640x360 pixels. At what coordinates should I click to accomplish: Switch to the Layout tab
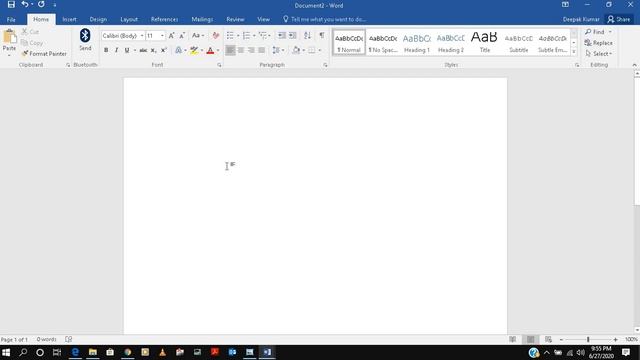[x=129, y=19]
